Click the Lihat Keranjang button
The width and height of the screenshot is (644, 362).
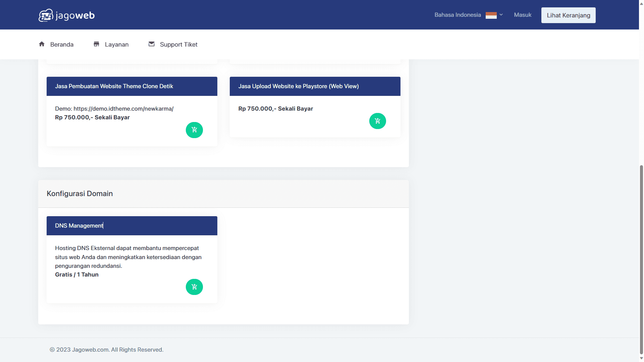click(x=568, y=15)
